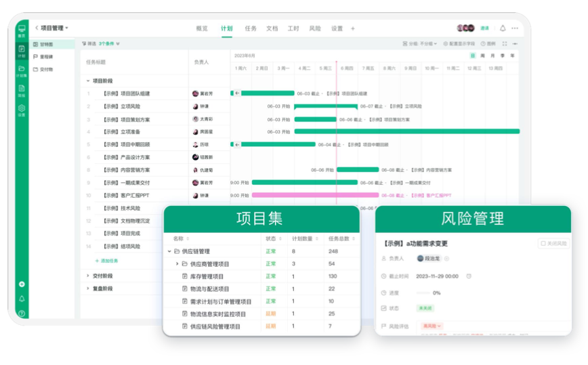
Task: Open the 计划集 folder icon in sidebar
Action: pos(22,70)
